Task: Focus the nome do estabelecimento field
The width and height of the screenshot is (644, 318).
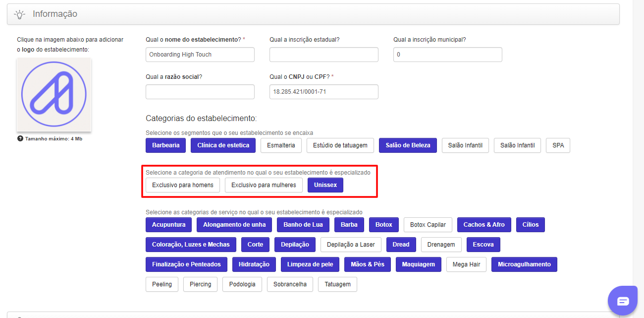Action: pos(200,55)
